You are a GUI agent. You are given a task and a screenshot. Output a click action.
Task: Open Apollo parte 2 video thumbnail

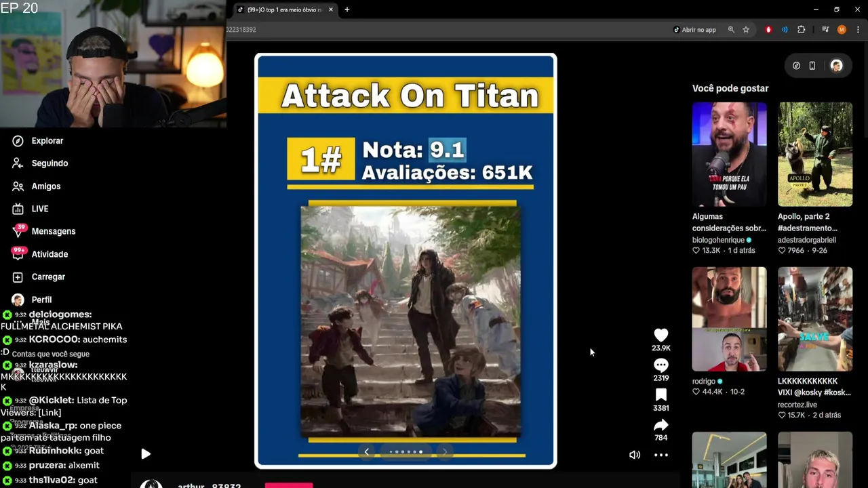815,155
